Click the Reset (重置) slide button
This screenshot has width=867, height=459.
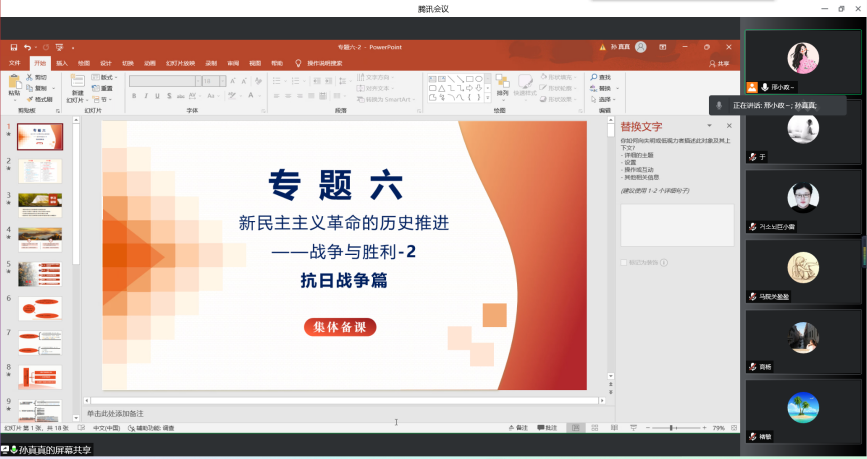[x=105, y=88]
